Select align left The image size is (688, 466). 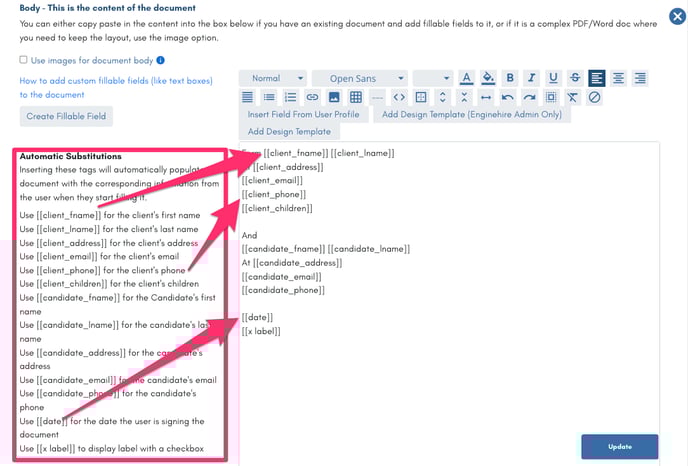pos(597,78)
